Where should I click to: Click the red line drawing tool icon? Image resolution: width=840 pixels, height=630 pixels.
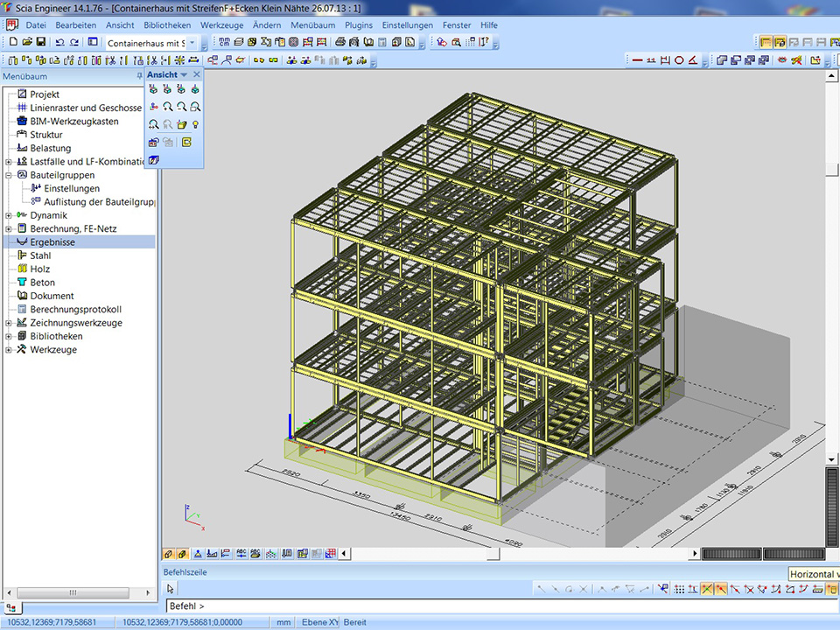638,60
